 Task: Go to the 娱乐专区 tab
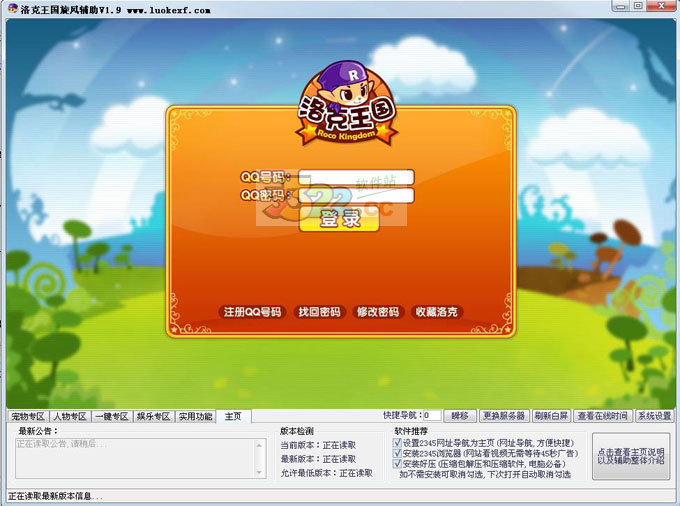(x=153, y=416)
